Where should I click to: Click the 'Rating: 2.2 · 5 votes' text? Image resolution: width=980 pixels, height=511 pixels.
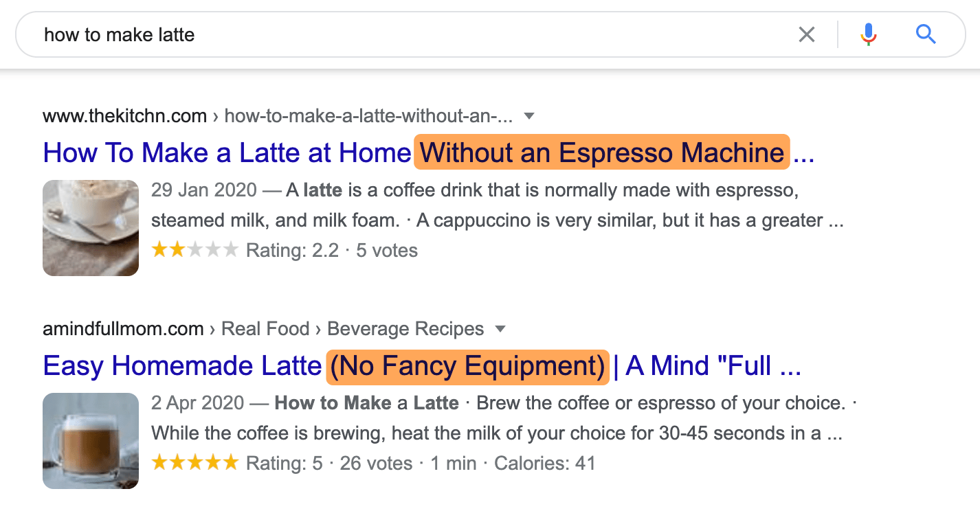[x=332, y=250]
